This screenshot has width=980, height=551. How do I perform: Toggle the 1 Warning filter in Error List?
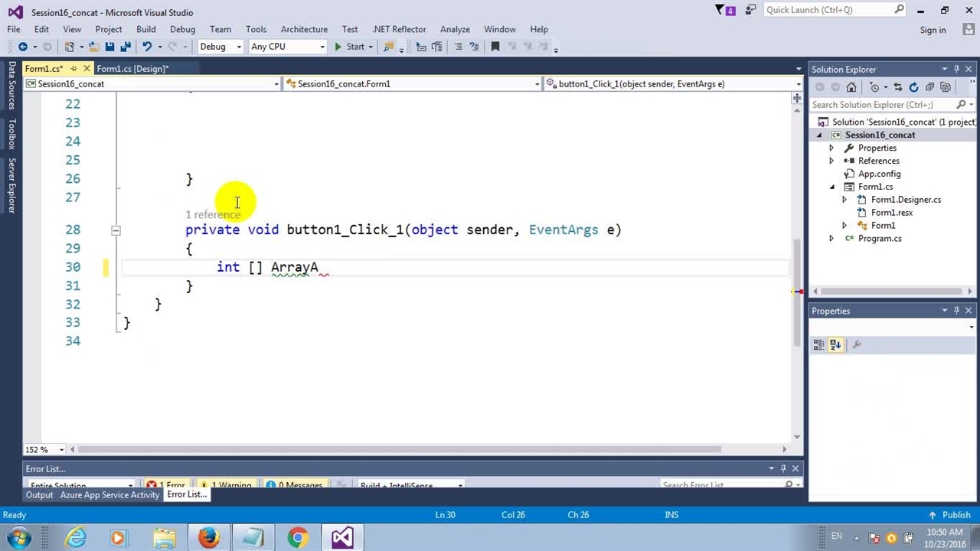225,484
